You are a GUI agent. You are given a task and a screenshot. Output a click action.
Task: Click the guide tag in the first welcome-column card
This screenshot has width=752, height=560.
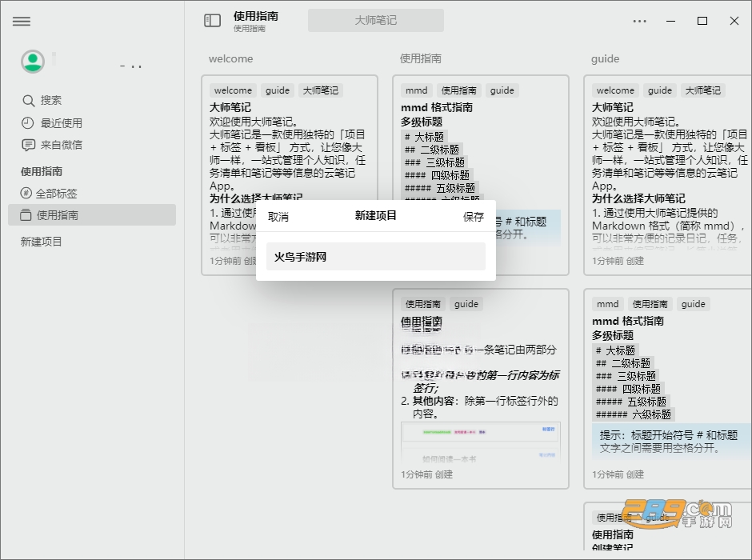tap(278, 90)
